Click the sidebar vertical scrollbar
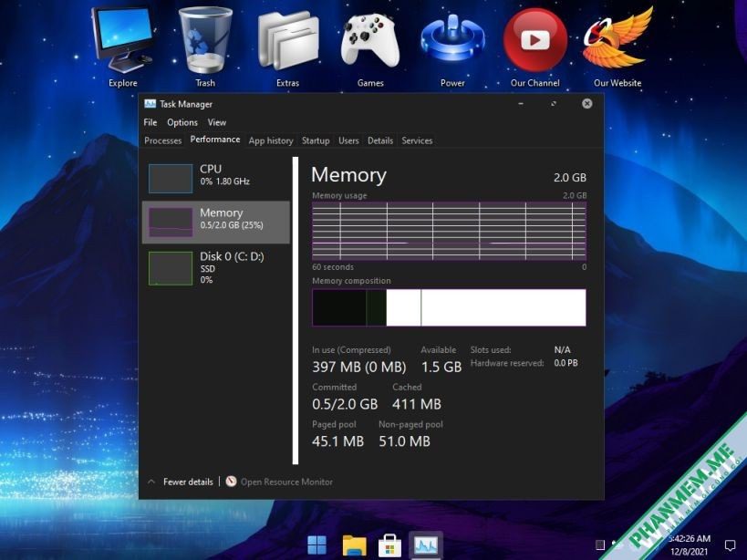747x560 pixels. point(296,310)
